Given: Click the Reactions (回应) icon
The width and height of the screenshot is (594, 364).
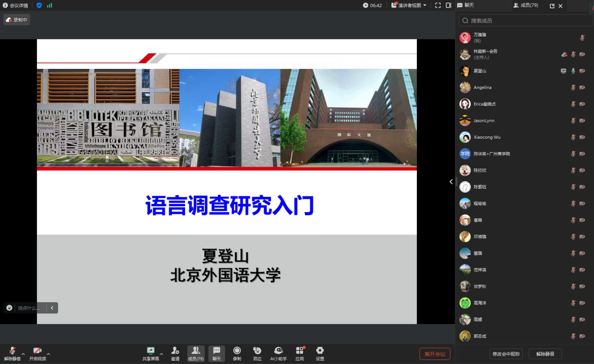Looking at the screenshot, I should coord(257,353).
